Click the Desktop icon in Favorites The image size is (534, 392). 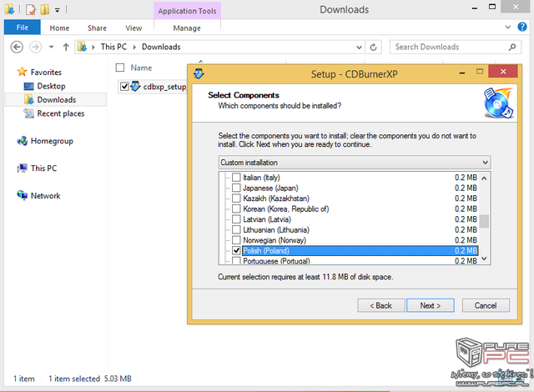28,86
